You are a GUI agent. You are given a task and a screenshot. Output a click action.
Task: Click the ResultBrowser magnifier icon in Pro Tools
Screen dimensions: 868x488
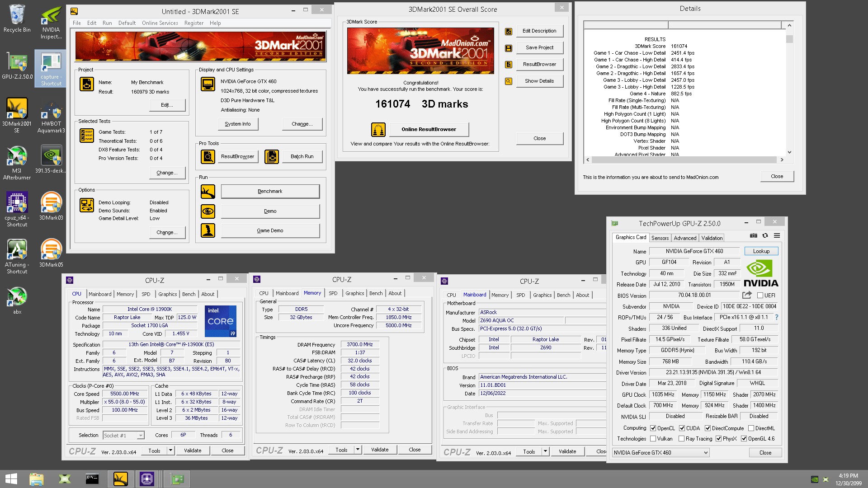pyautogui.click(x=208, y=157)
